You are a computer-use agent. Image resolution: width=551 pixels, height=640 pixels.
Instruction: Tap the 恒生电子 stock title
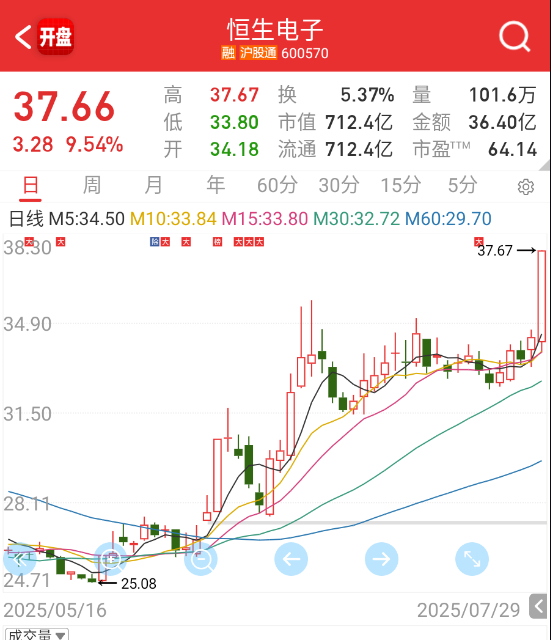tap(275, 30)
